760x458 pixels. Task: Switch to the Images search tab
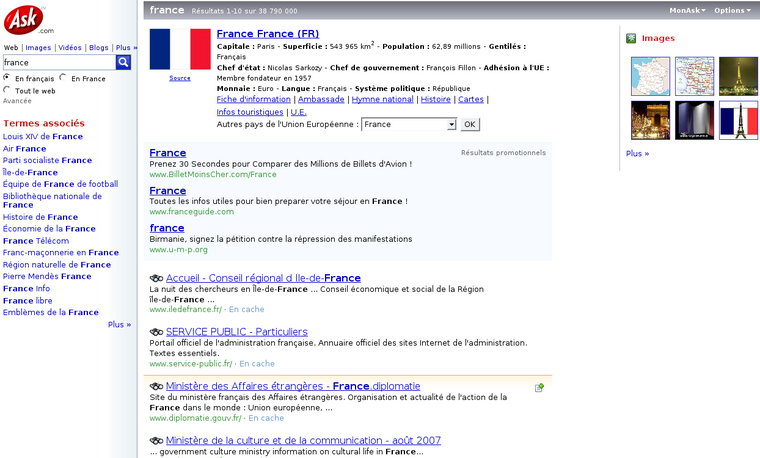pos(38,47)
